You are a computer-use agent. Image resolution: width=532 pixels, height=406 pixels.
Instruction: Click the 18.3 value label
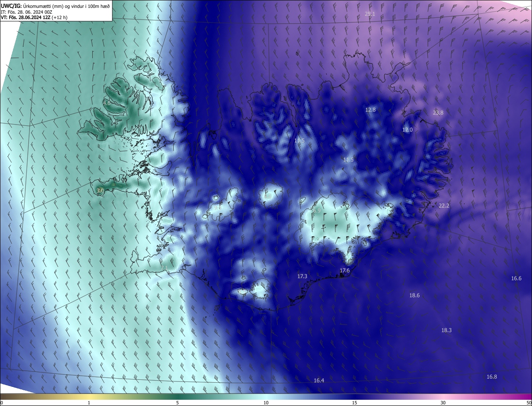tap(446, 330)
